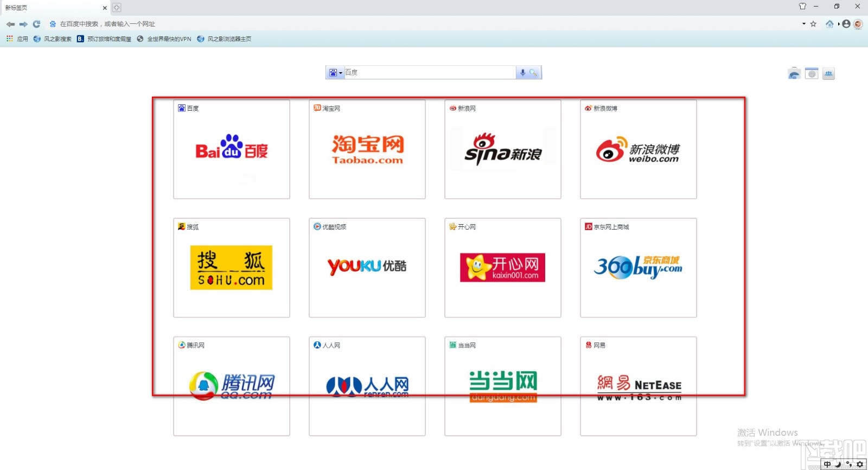Screen dimensions: 868x470
Task: Open the 网易 NetEase thumbnail
Action: [x=639, y=386]
